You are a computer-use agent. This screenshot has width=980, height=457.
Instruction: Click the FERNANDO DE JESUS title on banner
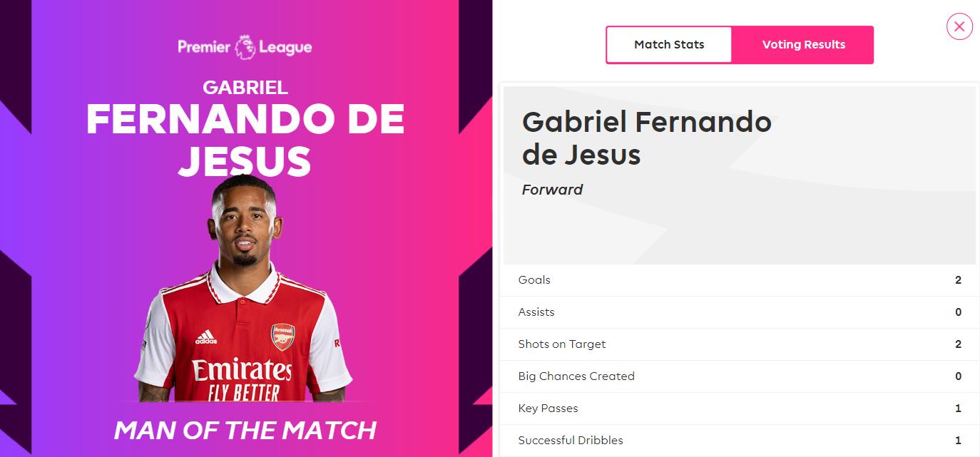coord(245,140)
